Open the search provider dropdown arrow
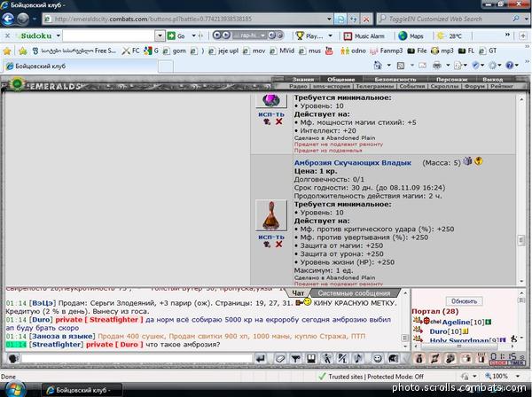This screenshot has width=532, height=397. point(526,19)
